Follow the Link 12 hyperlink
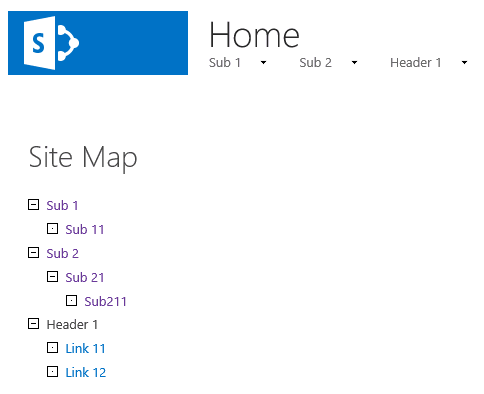This screenshot has height=394, width=484. (x=86, y=373)
